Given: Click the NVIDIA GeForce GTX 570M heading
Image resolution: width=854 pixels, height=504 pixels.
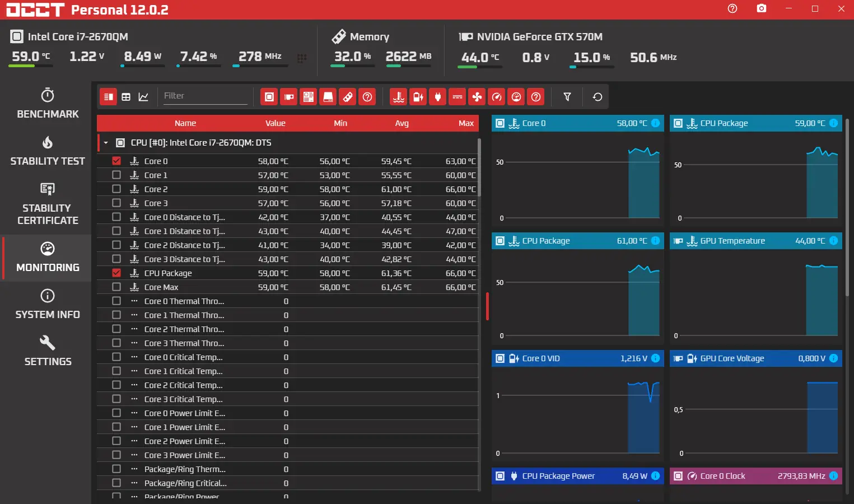Looking at the screenshot, I should click(x=540, y=37).
